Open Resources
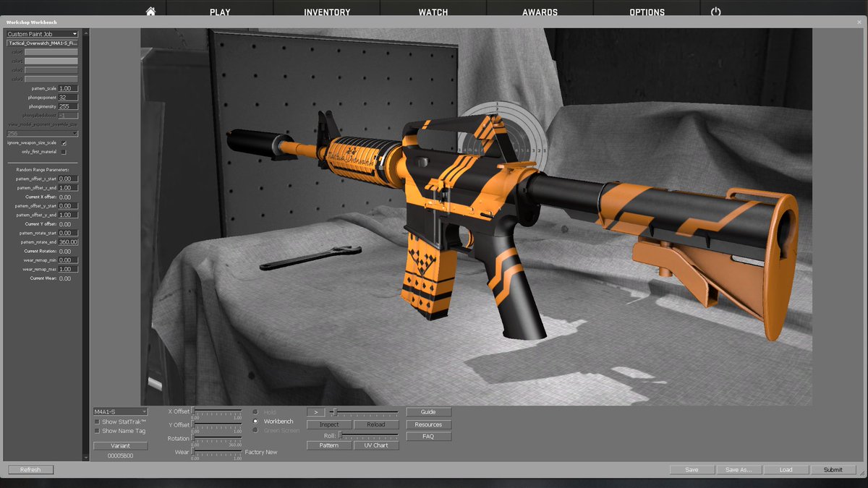The image size is (868, 488). (428, 424)
